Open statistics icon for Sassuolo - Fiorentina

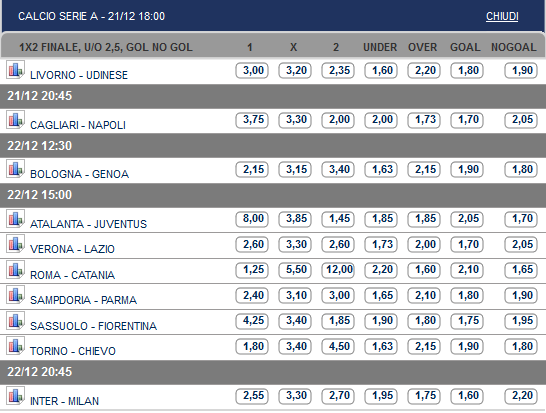point(15,320)
